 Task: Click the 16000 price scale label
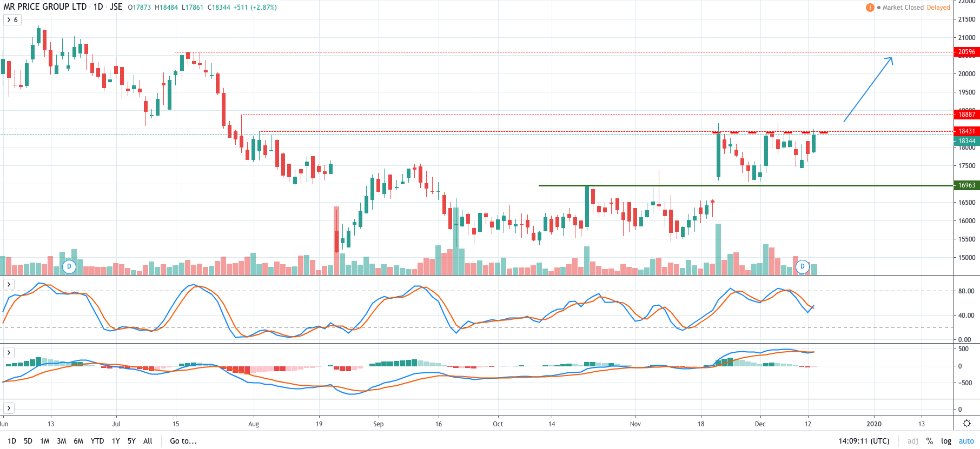(966, 221)
